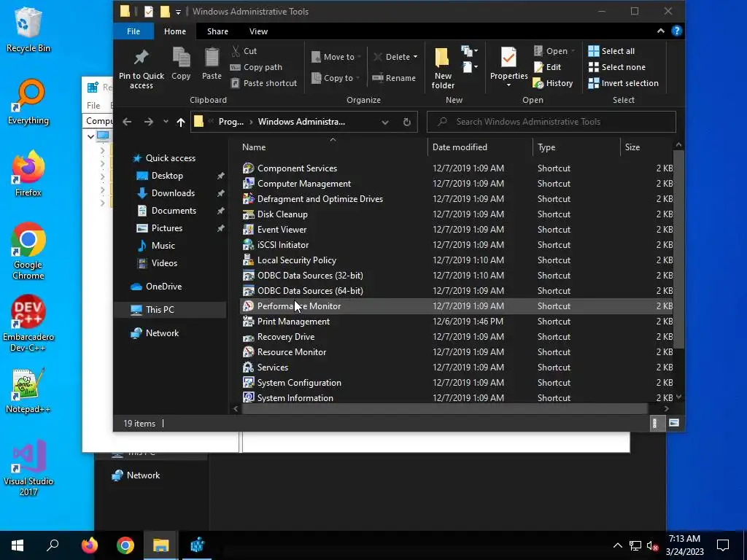
Task: Click the Rename ribbon button
Action: tap(393, 77)
